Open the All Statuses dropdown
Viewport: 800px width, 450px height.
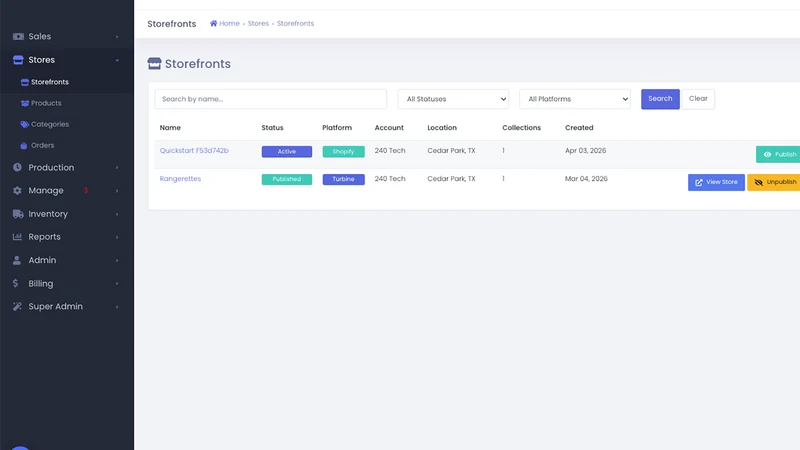click(453, 99)
